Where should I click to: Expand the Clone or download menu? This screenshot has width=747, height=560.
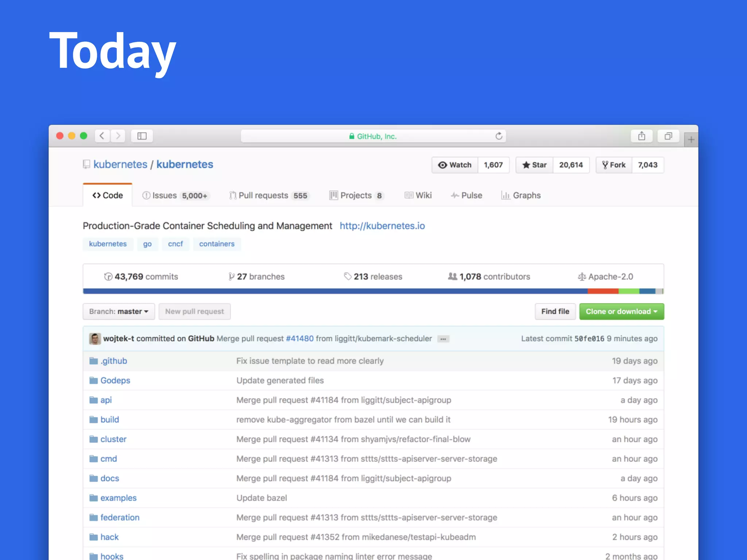621,311
